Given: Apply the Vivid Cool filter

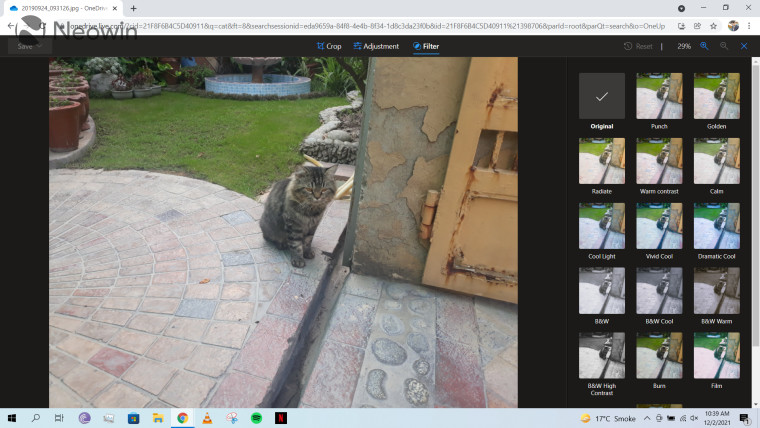Looking at the screenshot, I should point(659,226).
